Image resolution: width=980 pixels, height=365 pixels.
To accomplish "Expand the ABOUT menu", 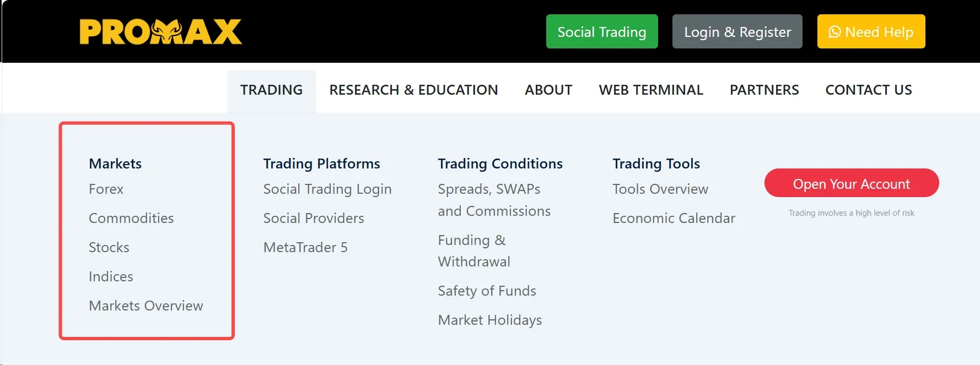I will point(548,90).
